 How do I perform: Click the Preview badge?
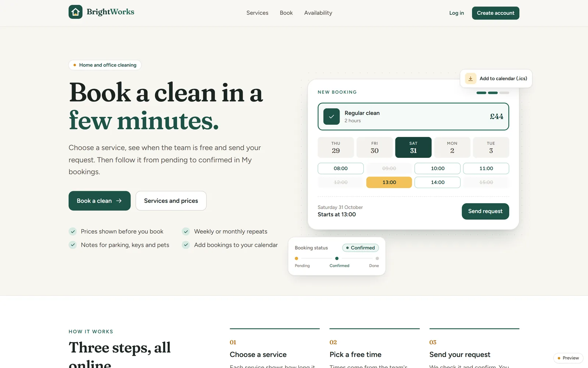(x=568, y=358)
